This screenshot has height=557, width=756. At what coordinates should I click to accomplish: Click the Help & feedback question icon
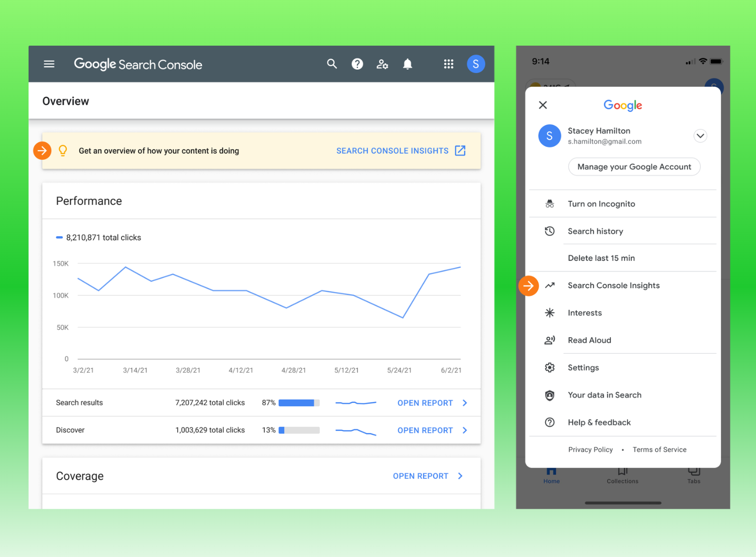click(x=550, y=423)
